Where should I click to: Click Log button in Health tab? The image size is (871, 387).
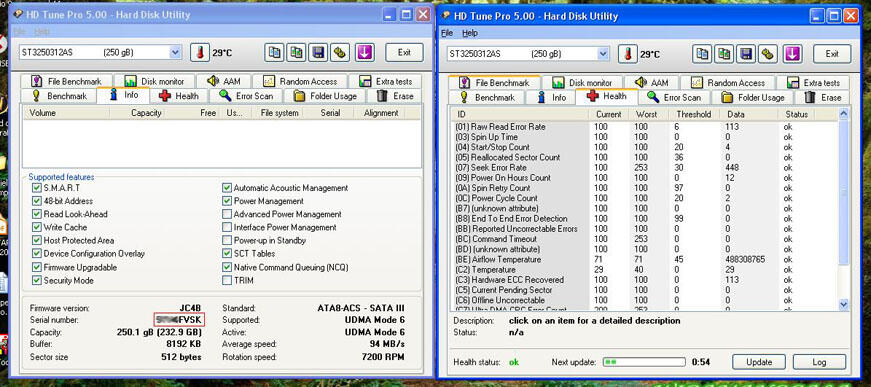click(x=819, y=362)
